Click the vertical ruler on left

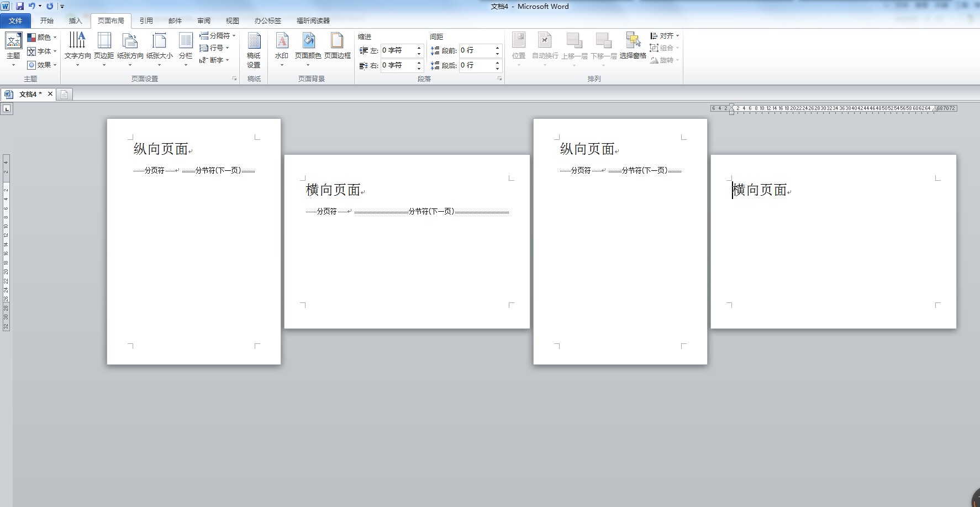click(x=6, y=242)
